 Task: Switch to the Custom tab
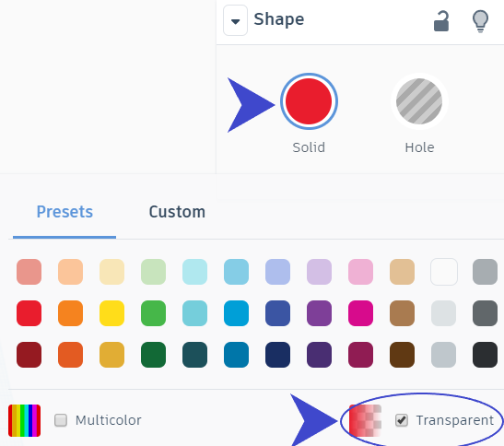click(177, 212)
